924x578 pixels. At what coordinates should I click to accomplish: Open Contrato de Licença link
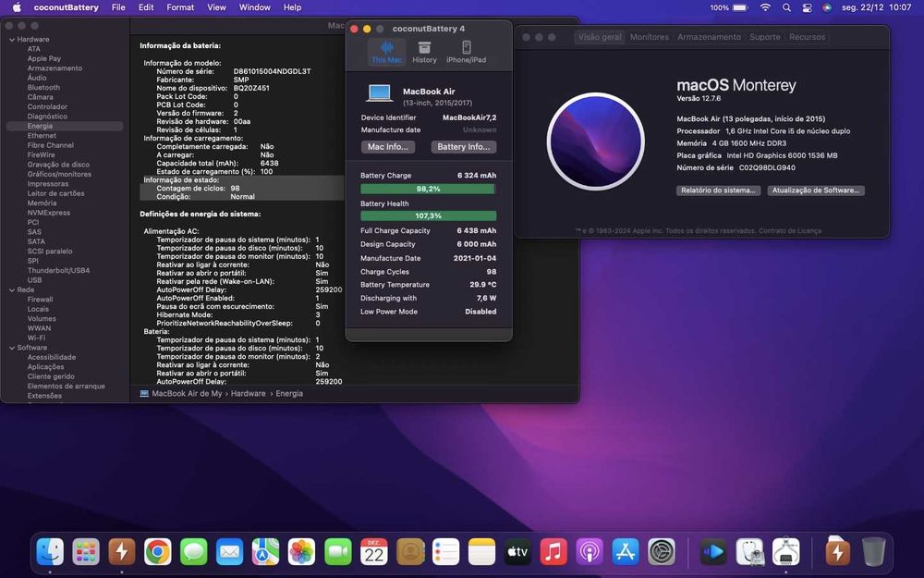[x=790, y=230]
